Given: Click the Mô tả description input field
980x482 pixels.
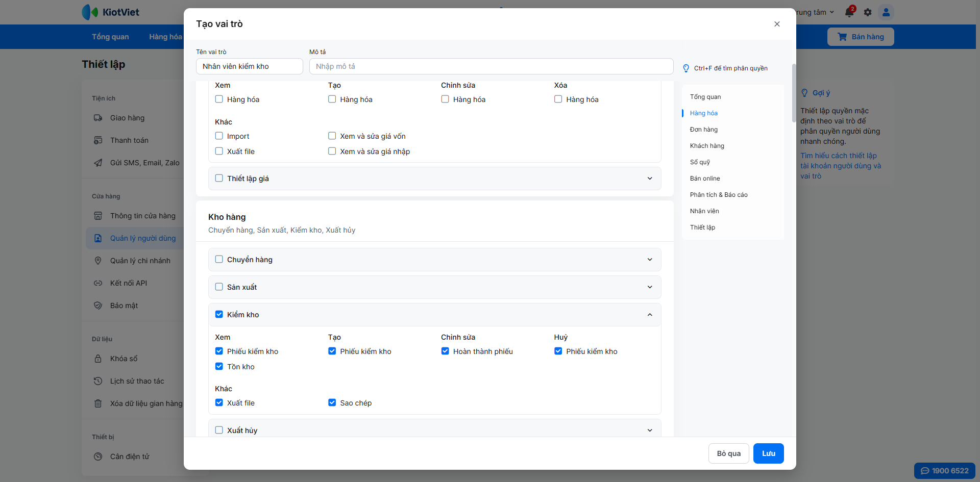Looking at the screenshot, I should tap(491, 66).
